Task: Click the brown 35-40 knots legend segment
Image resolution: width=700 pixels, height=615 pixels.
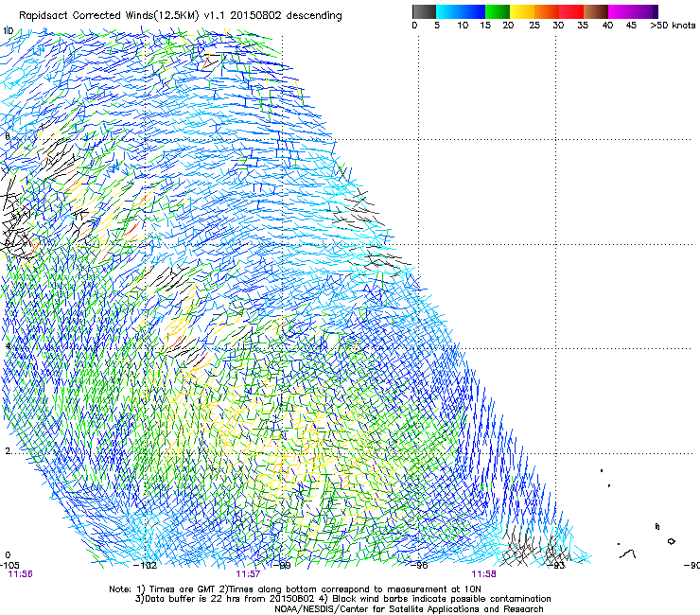Action: coord(596,11)
